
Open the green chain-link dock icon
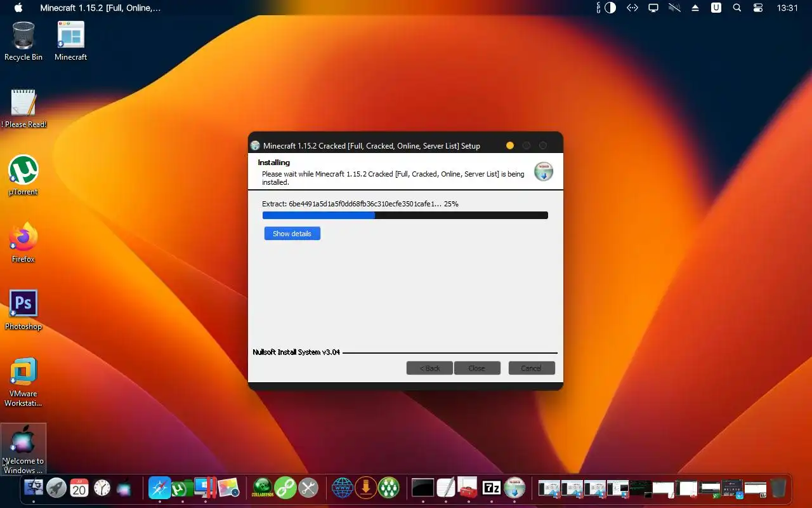285,488
